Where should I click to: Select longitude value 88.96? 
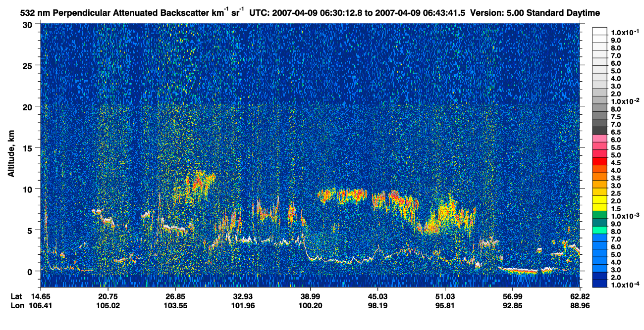coord(580,305)
